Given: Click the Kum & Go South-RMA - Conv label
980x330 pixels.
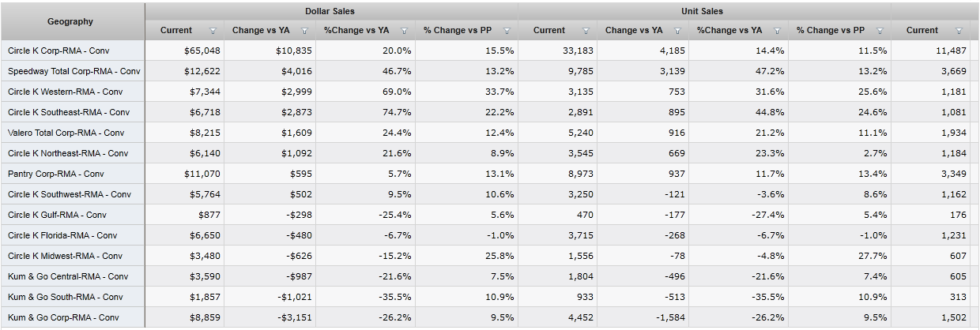Looking at the screenshot, I should click(x=66, y=297).
